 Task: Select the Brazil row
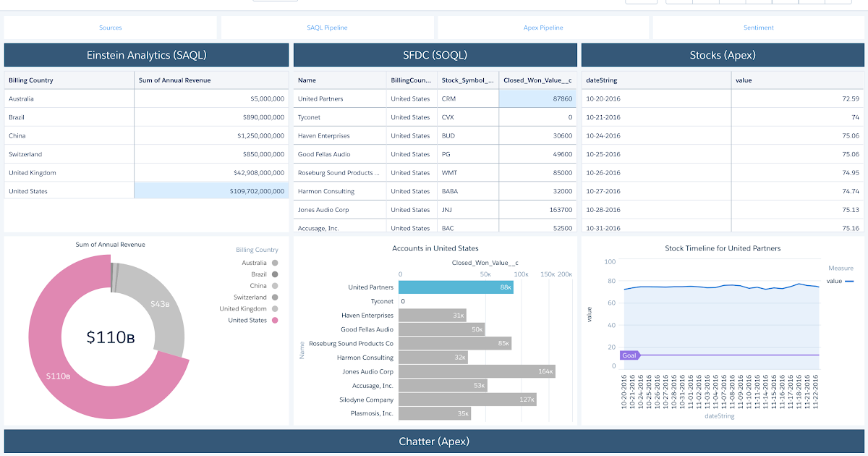click(147, 117)
